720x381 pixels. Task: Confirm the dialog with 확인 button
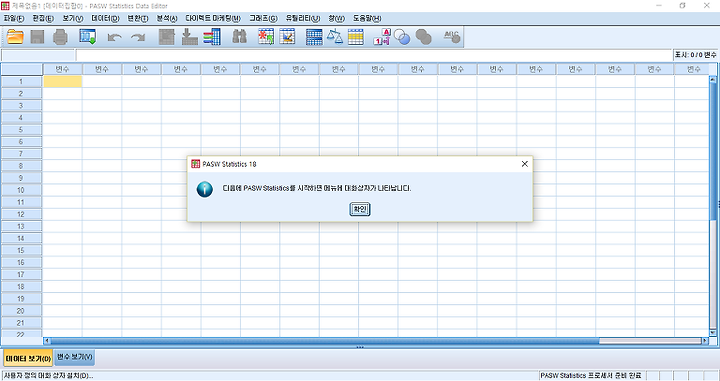[360, 209]
